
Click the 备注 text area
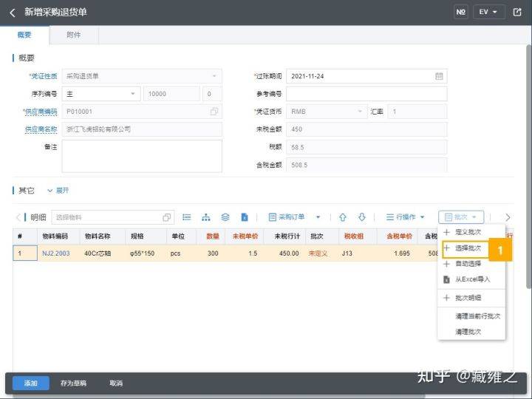[142, 156]
